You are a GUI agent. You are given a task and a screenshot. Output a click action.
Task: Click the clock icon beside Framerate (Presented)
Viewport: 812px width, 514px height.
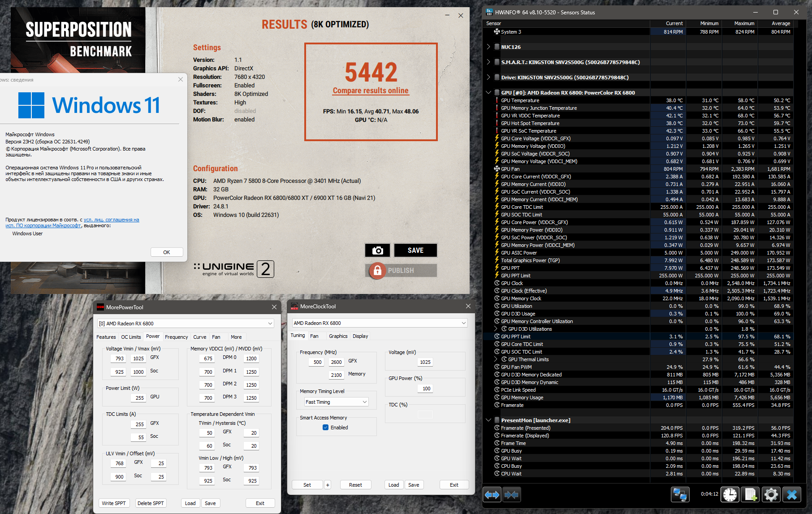pos(497,428)
